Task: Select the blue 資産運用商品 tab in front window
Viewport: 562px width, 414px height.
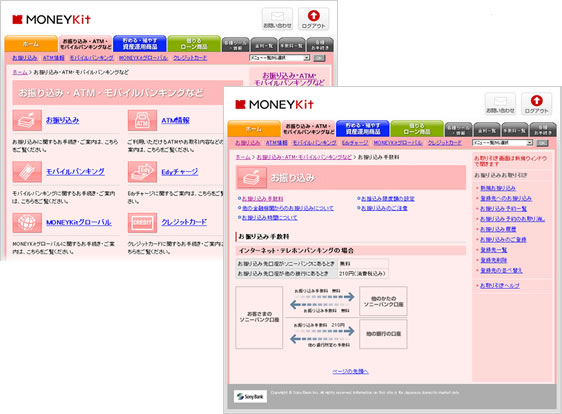Action: (x=363, y=128)
